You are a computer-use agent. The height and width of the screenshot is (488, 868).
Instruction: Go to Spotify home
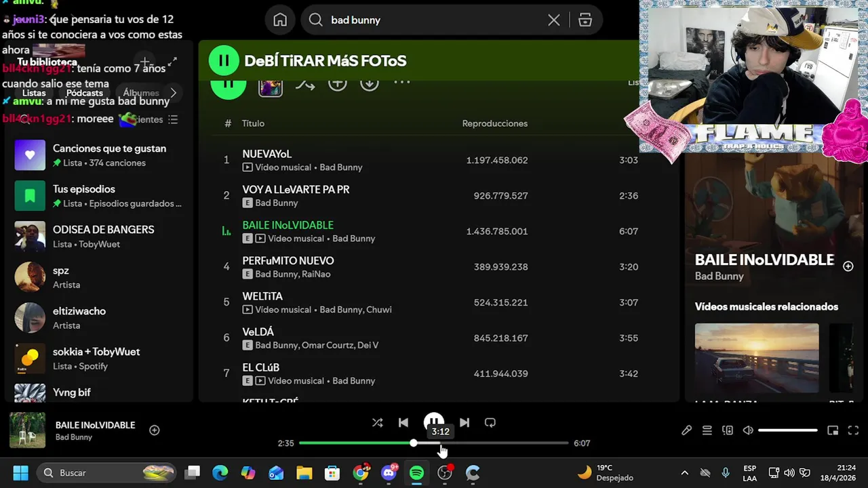(280, 20)
